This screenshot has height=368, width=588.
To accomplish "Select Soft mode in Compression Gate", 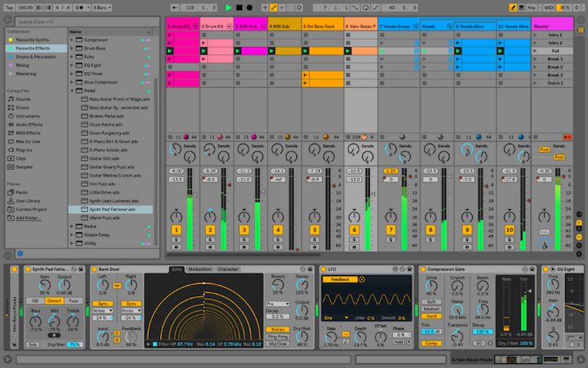I will click(x=431, y=301).
